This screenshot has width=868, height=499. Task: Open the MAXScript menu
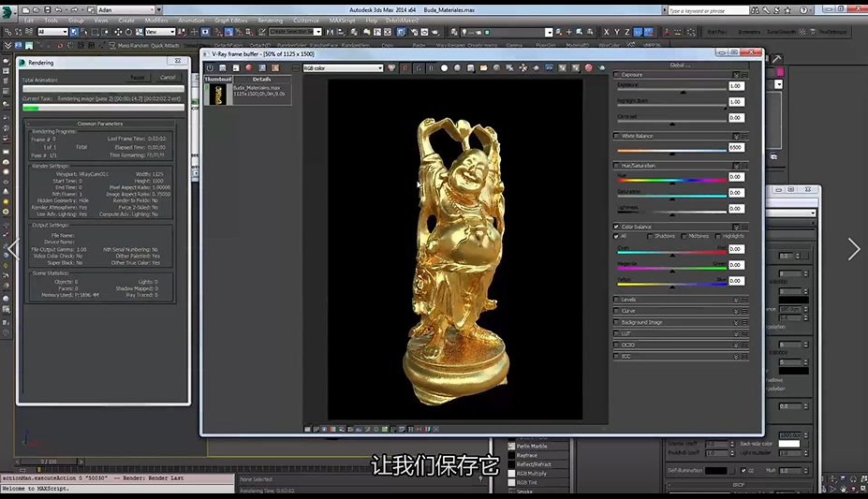tap(342, 21)
